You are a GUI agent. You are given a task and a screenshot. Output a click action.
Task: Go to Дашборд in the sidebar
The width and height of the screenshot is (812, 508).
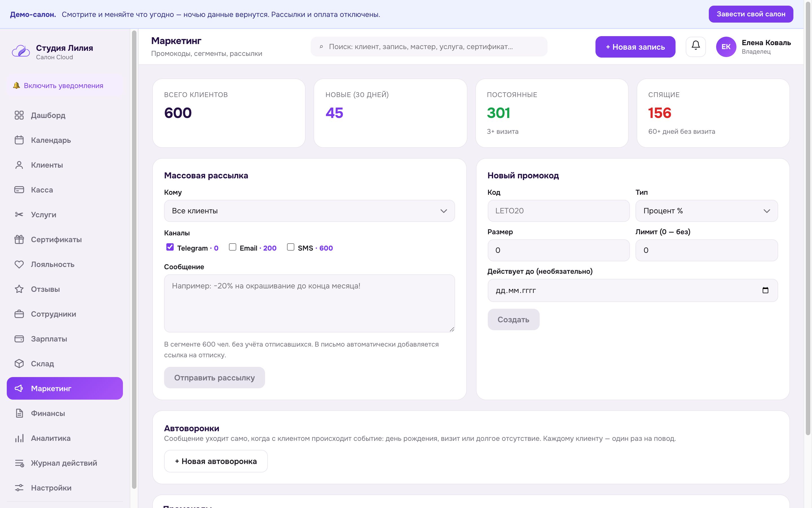pos(65,115)
